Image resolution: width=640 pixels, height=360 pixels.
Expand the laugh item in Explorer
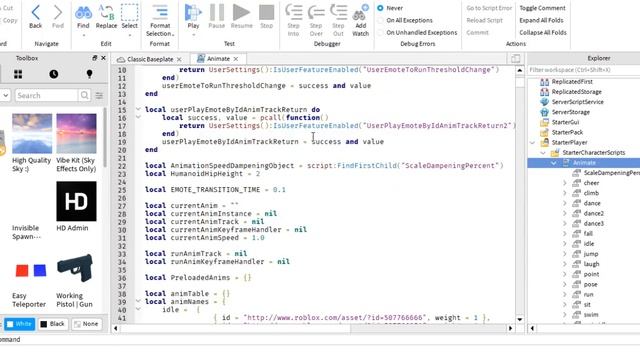[565, 264]
